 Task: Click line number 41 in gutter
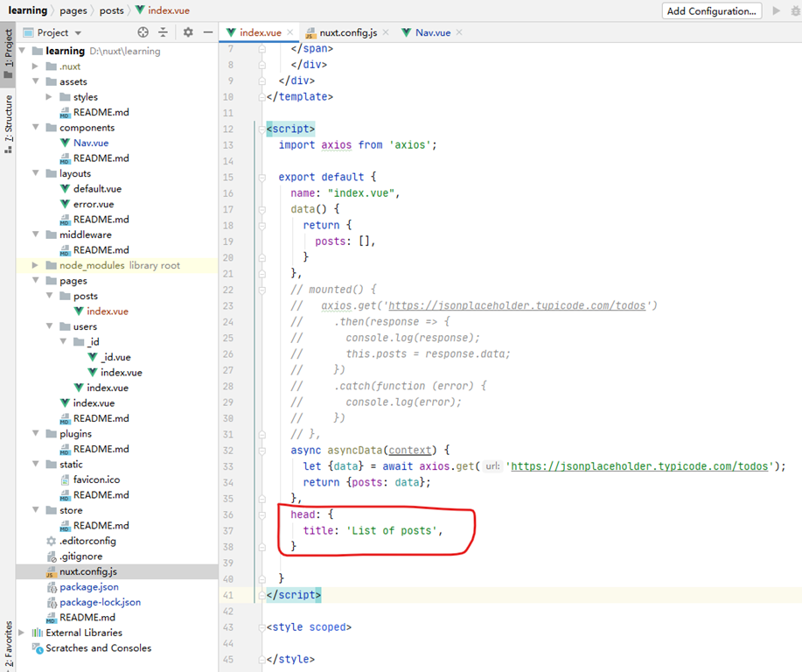[x=227, y=595]
